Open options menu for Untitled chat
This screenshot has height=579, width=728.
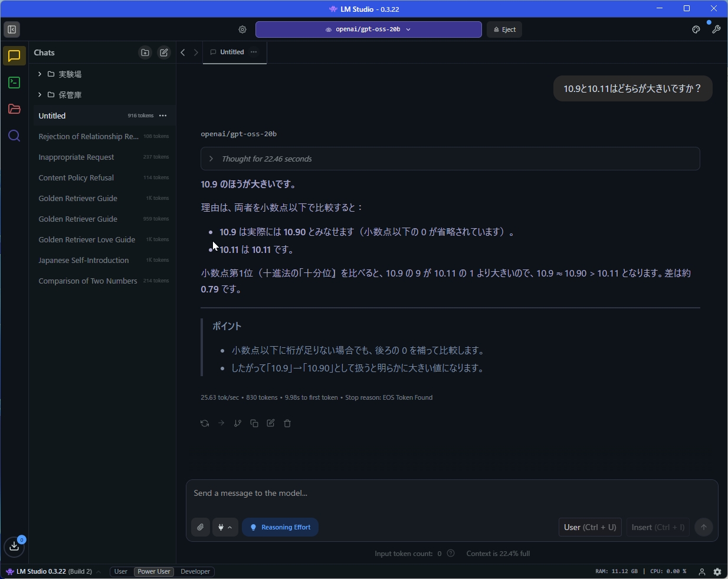tap(163, 116)
